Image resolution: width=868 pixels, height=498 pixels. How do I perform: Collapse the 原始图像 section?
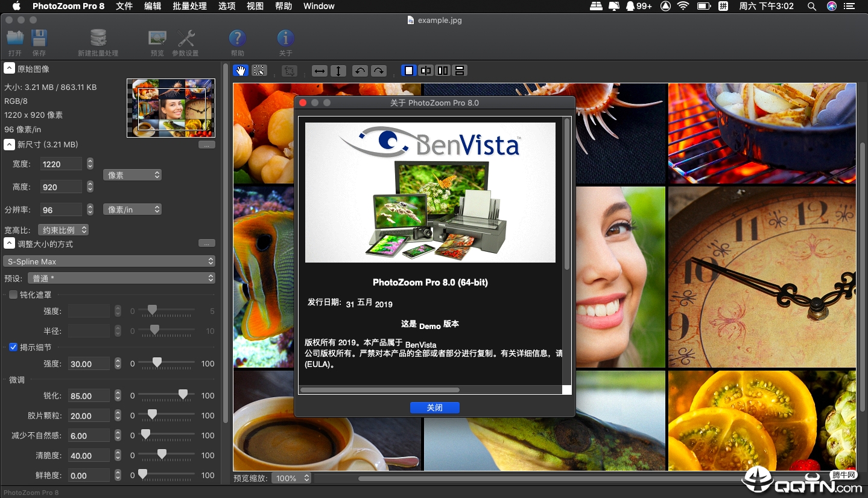tap(9, 69)
